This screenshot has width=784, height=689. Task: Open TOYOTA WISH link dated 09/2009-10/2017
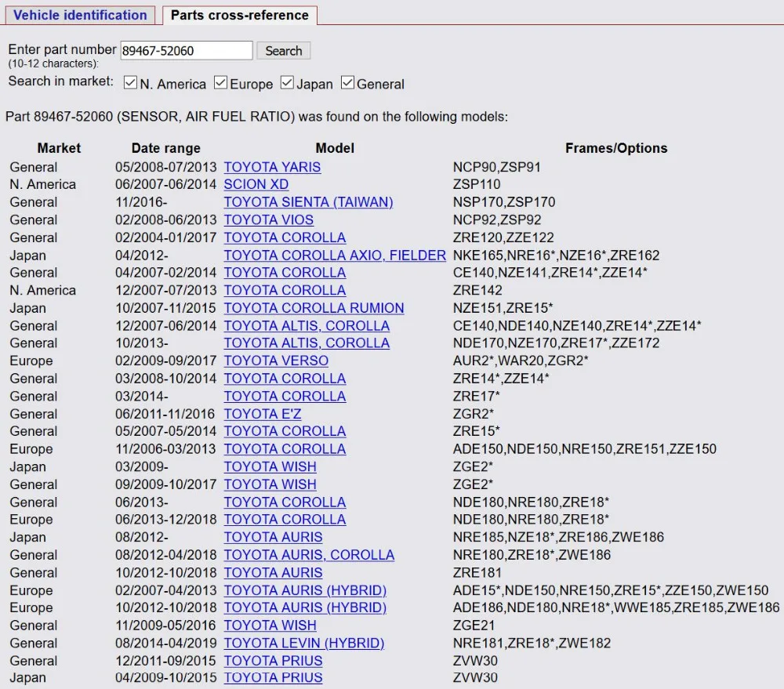pyautogui.click(x=270, y=484)
